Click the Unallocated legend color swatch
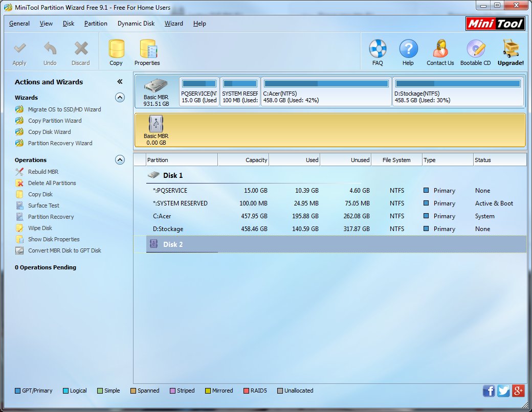The width and height of the screenshot is (532, 412). (x=280, y=391)
